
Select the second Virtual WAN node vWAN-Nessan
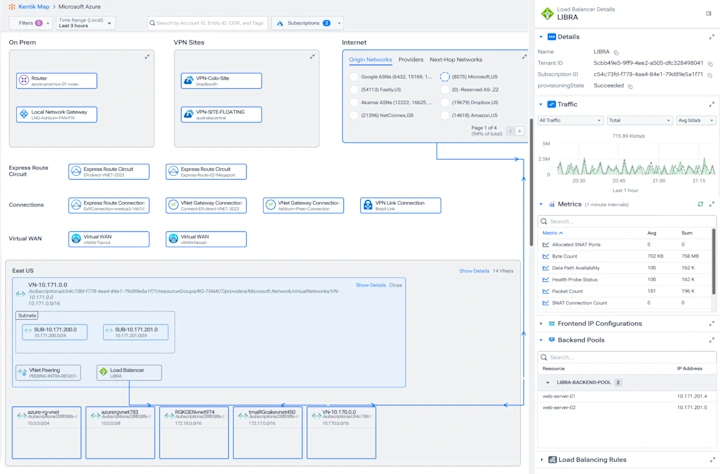point(206,239)
